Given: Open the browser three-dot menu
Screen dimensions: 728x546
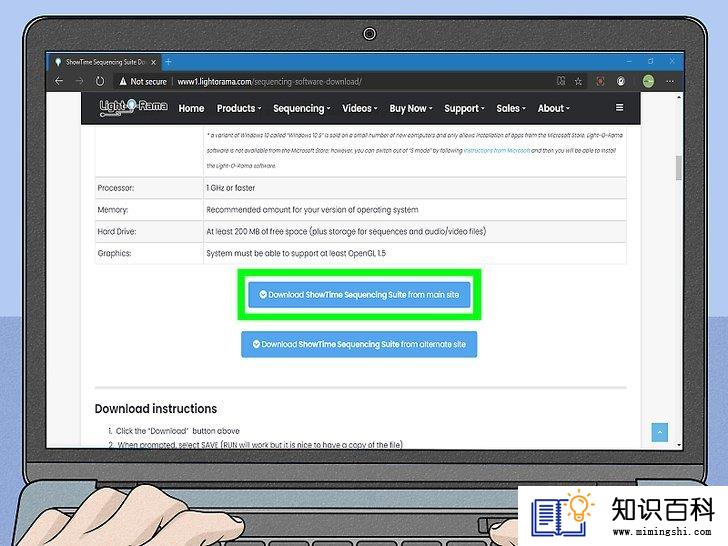Looking at the screenshot, I should (670, 81).
